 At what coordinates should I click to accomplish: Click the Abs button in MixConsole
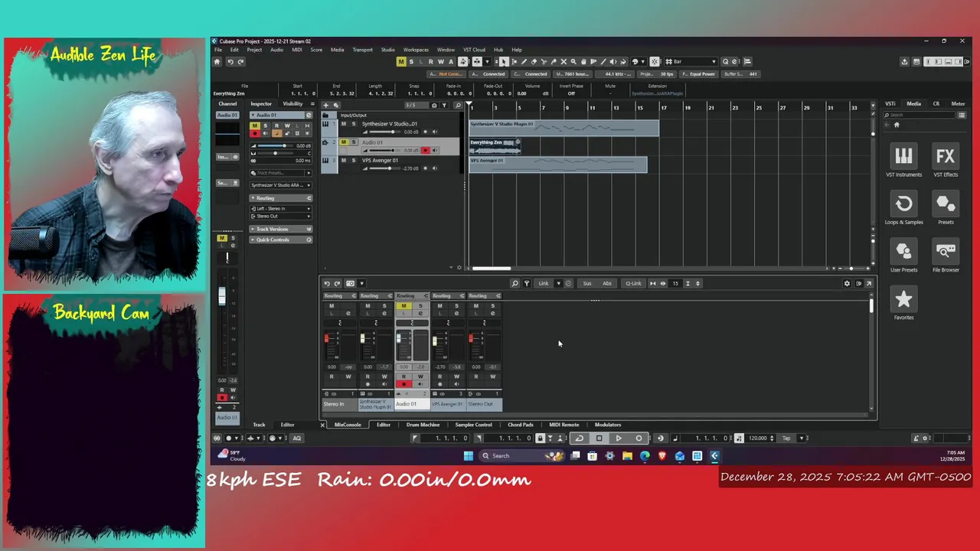(607, 283)
